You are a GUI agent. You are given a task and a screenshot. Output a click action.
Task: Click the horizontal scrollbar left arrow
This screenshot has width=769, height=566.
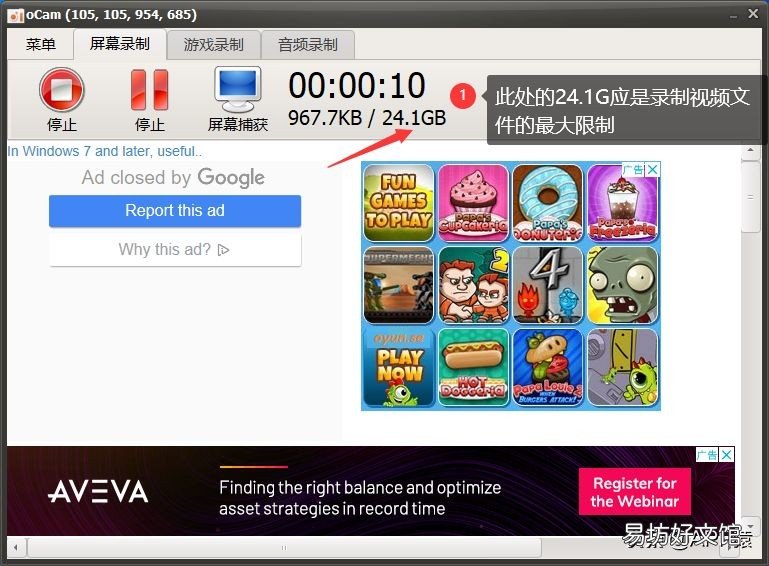(x=16, y=547)
